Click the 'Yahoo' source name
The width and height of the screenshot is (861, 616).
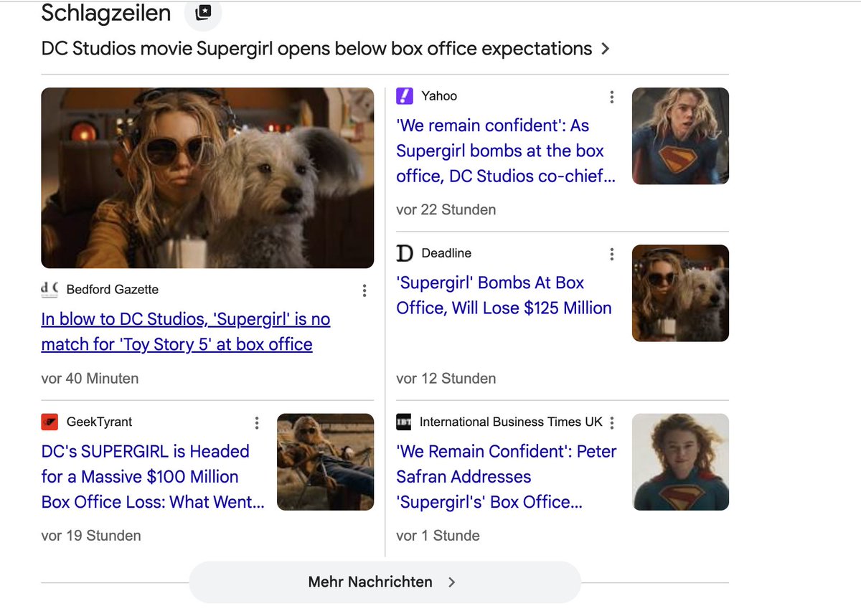[439, 96]
